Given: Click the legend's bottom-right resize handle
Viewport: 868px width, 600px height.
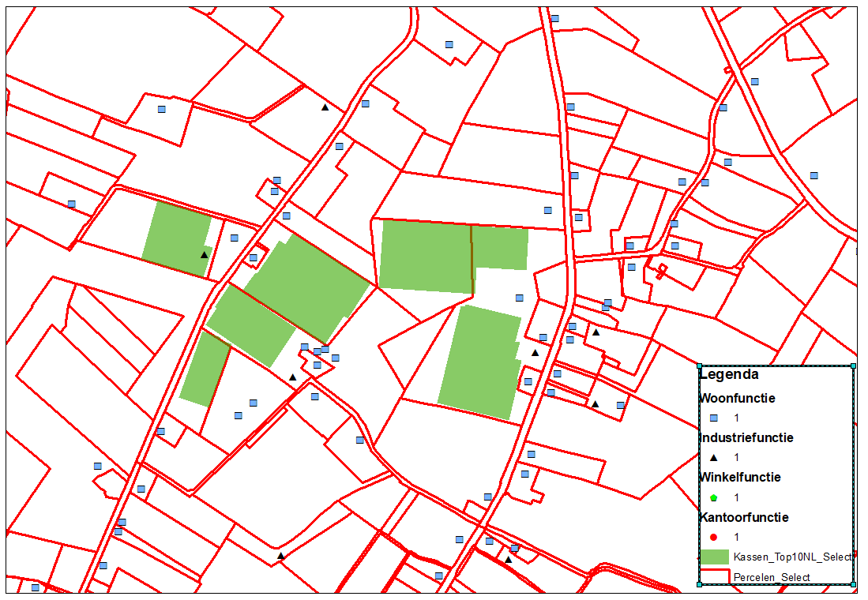Looking at the screenshot, I should click(x=853, y=584).
